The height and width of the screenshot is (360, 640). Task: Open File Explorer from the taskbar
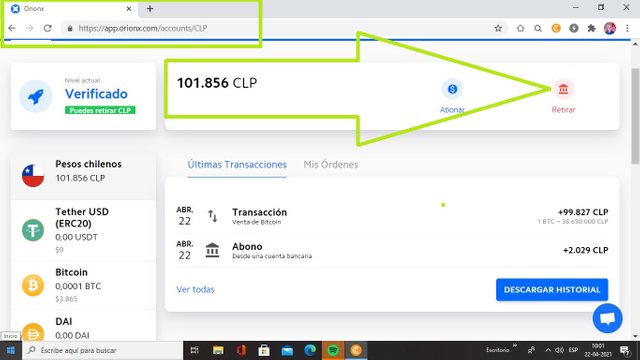click(218, 350)
